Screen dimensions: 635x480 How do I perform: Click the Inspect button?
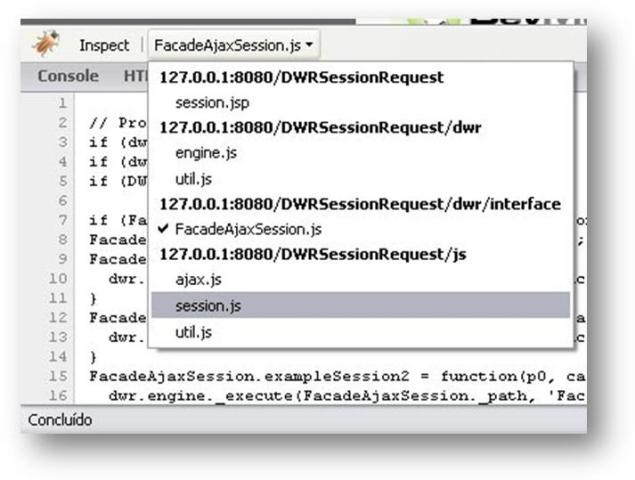pyautogui.click(x=104, y=46)
